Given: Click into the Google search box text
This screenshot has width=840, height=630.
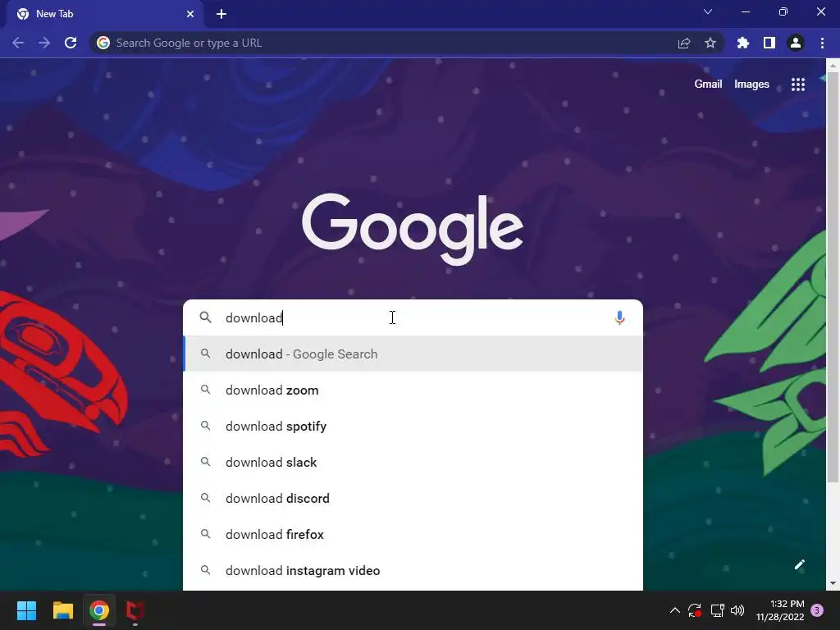Looking at the screenshot, I should point(413,317).
